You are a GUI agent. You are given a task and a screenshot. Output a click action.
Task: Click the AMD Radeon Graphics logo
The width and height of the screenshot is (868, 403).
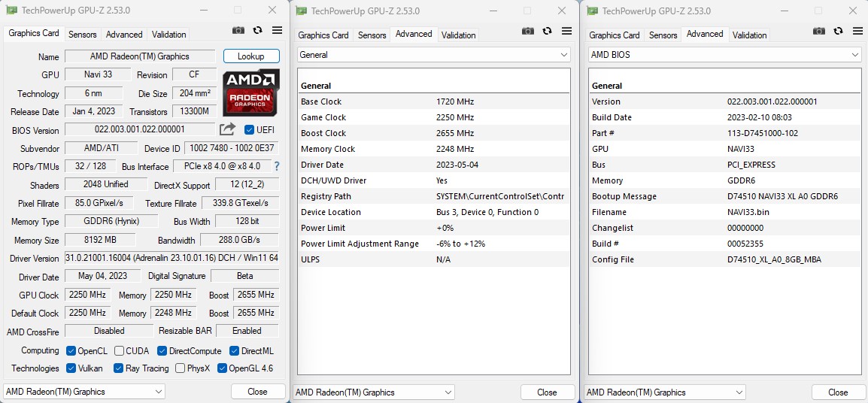click(251, 92)
